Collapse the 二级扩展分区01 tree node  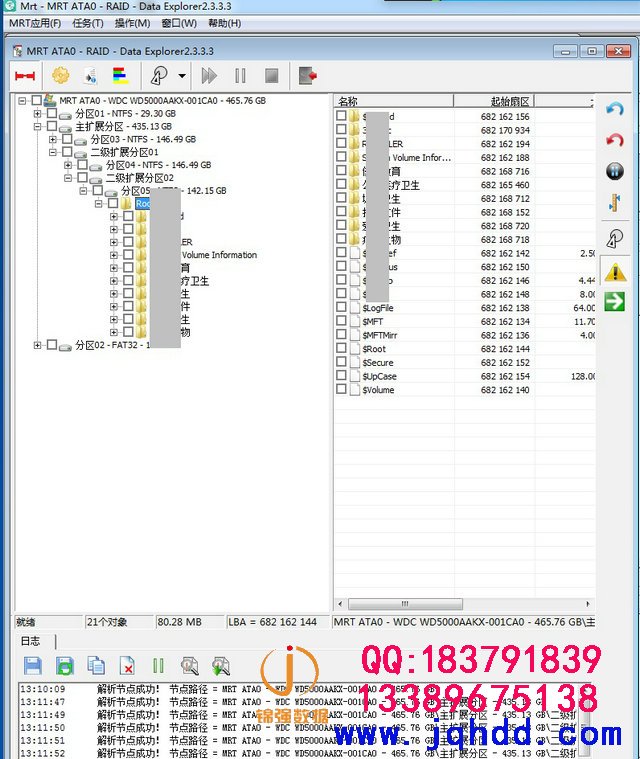(53, 152)
